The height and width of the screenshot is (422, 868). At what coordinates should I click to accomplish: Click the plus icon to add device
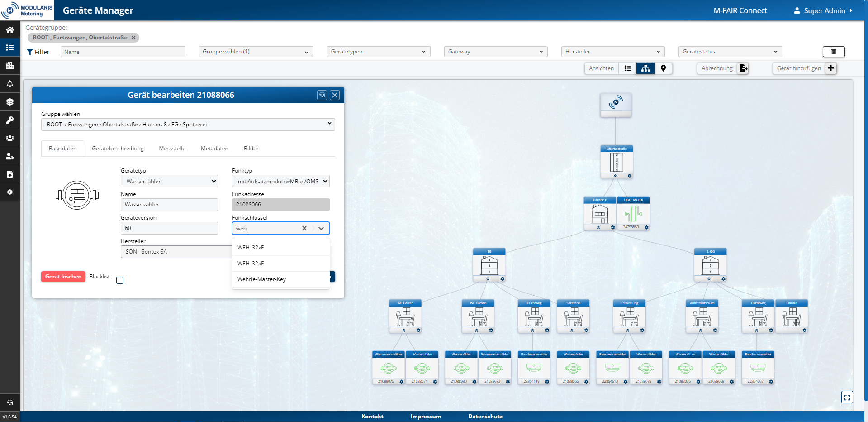(831, 68)
